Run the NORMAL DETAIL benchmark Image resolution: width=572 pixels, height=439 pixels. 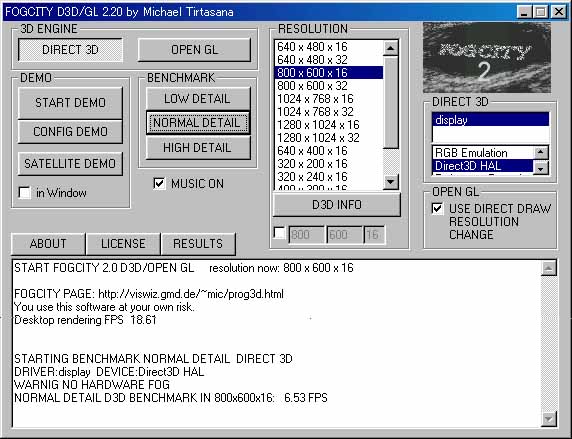point(198,123)
